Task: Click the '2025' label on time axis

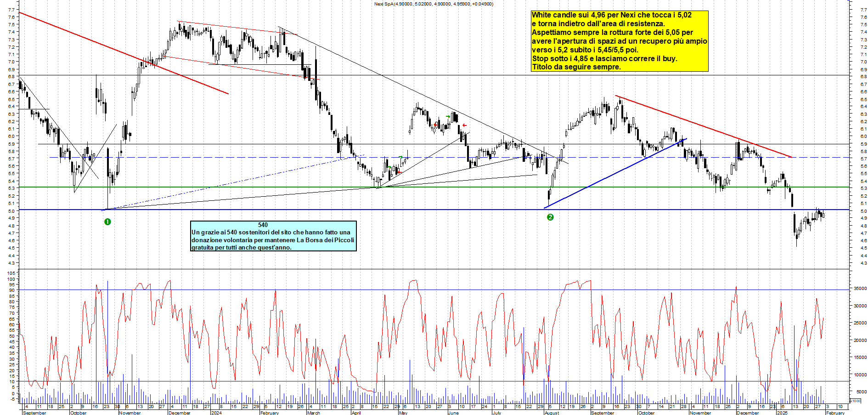Action: pyautogui.click(x=782, y=413)
